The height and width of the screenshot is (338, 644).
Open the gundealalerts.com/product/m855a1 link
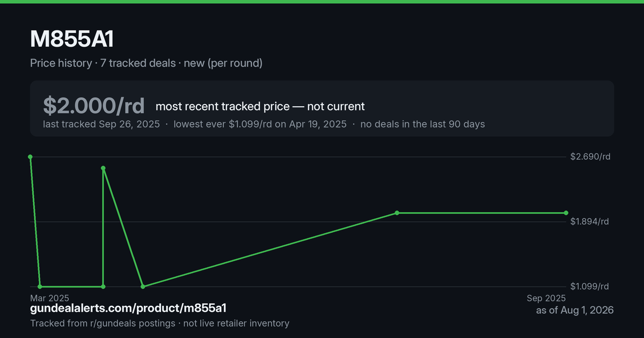click(x=128, y=308)
